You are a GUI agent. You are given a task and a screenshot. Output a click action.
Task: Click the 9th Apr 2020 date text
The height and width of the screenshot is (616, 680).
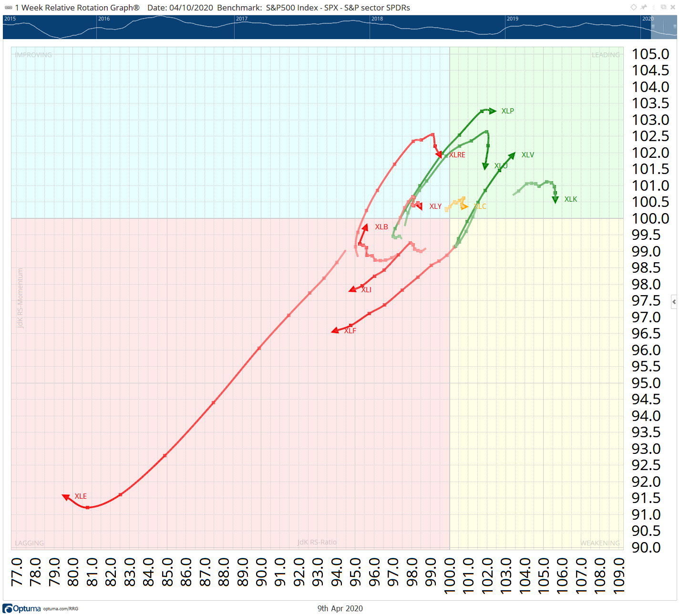tap(340, 608)
